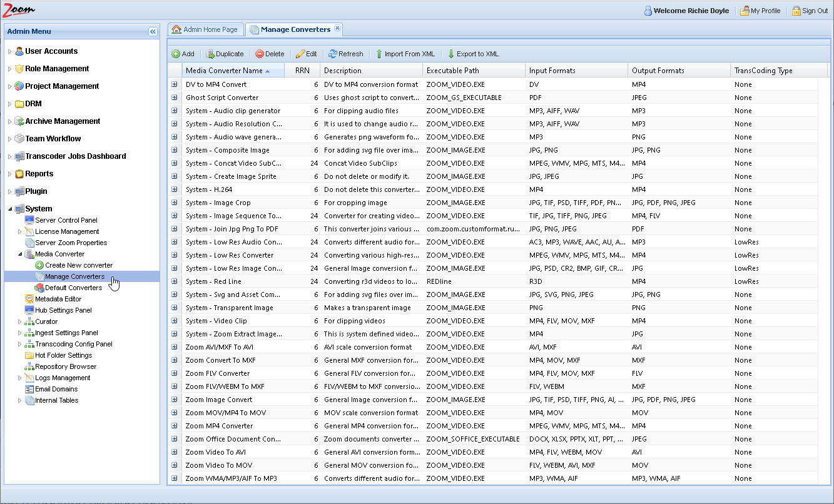Click the TransCoding Type column header
The image size is (834, 504).
(x=780, y=71)
